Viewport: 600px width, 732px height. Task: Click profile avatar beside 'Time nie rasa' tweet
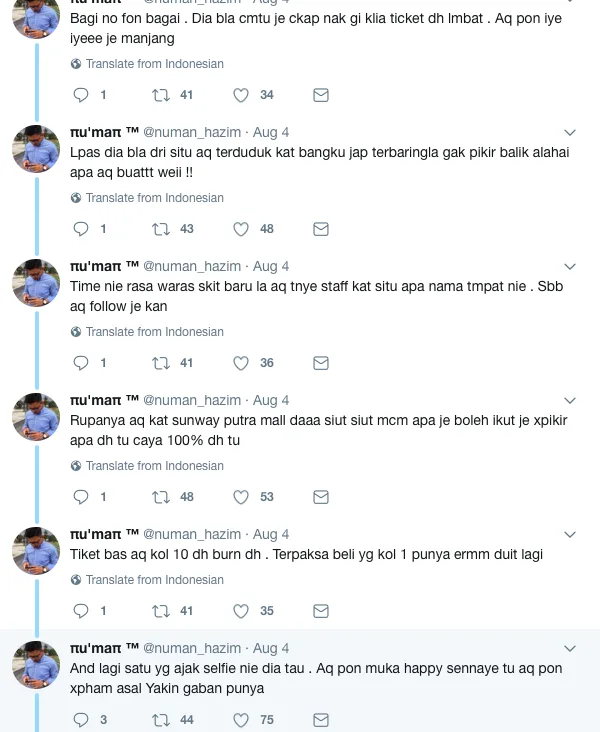pyautogui.click(x=36, y=283)
